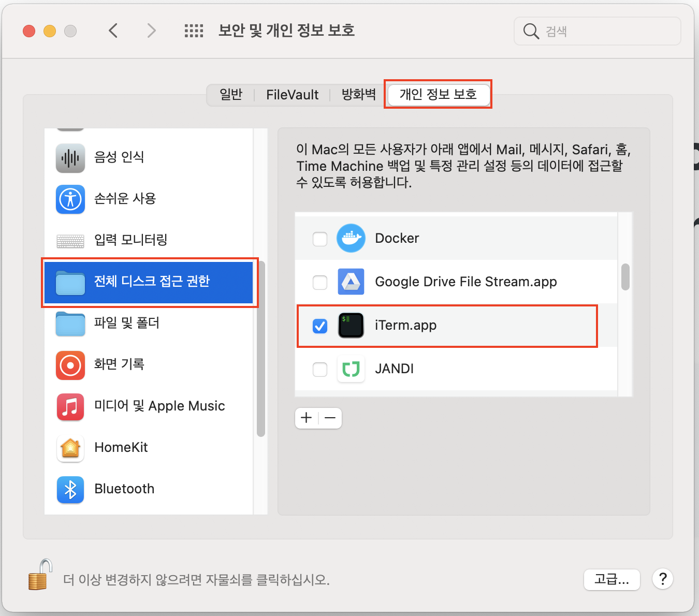The width and height of the screenshot is (699, 616).
Task: Switch to the 방화벽 tab
Action: click(358, 95)
